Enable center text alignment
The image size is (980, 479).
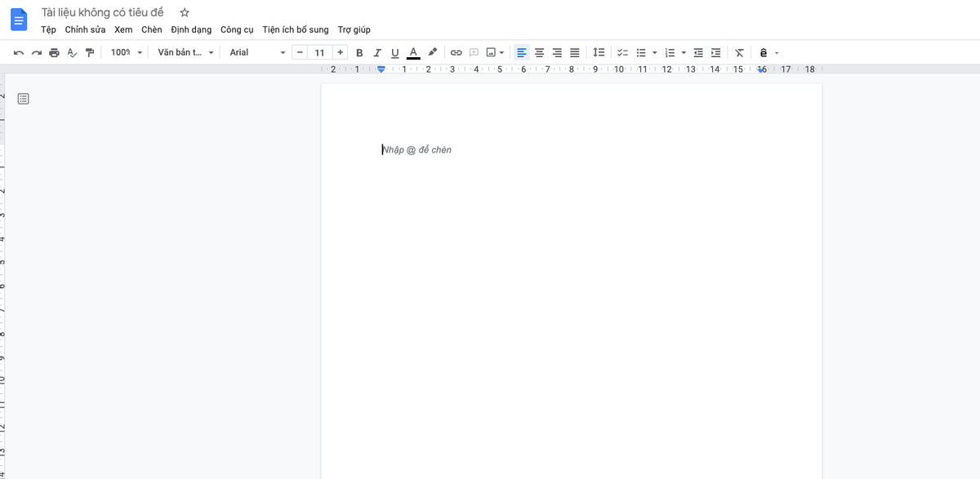coord(539,52)
